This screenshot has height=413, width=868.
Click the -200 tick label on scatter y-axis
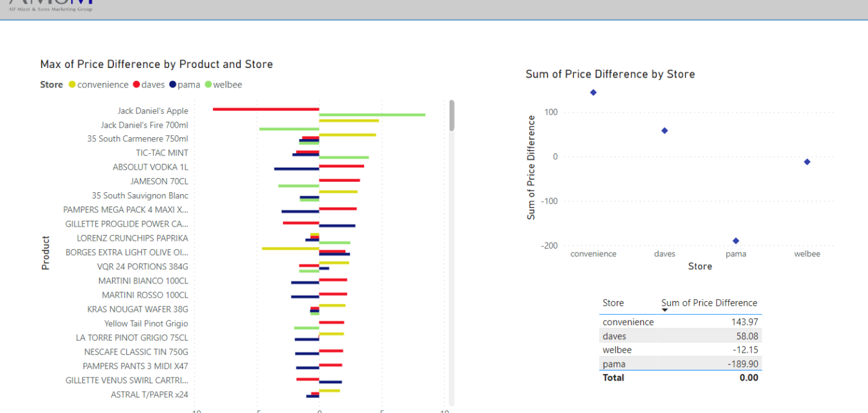549,246
